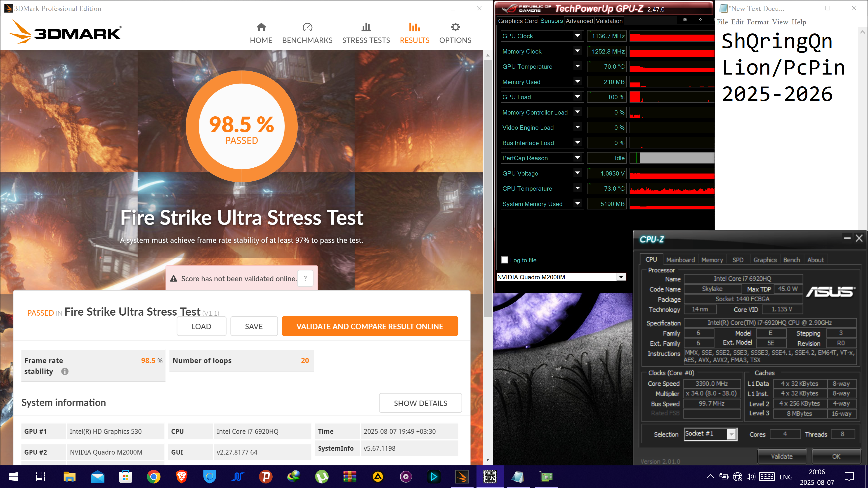This screenshot has height=488, width=868.
Task: Click SAVE result button
Action: (x=254, y=326)
